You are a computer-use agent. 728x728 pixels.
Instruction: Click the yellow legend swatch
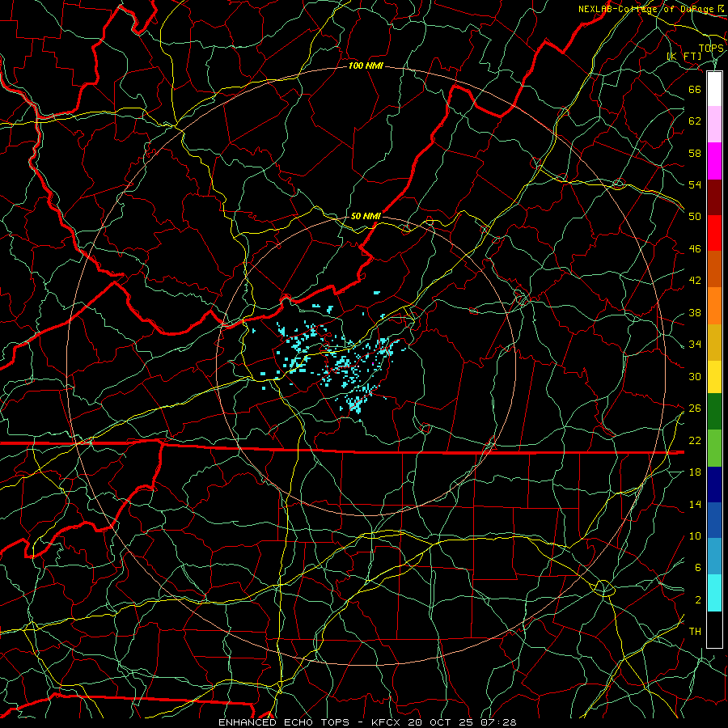coord(714,376)
